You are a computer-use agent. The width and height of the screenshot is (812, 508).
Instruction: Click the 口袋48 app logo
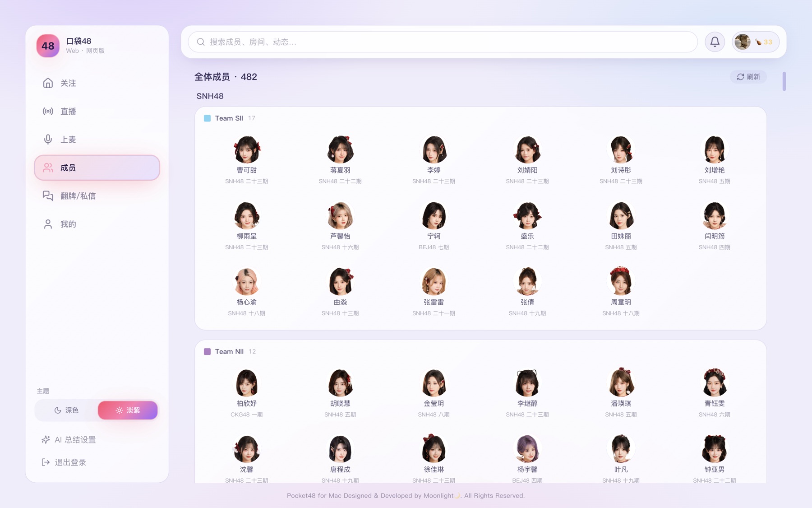pos(48,46)
